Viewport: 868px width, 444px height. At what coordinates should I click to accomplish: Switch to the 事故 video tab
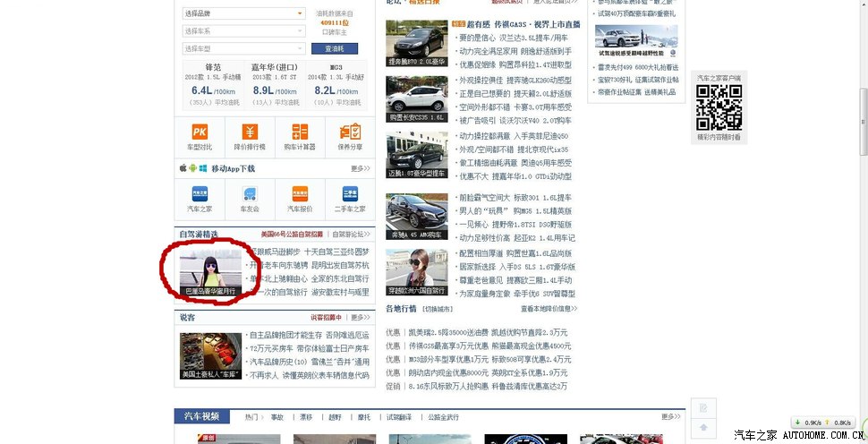click(277, 417)
